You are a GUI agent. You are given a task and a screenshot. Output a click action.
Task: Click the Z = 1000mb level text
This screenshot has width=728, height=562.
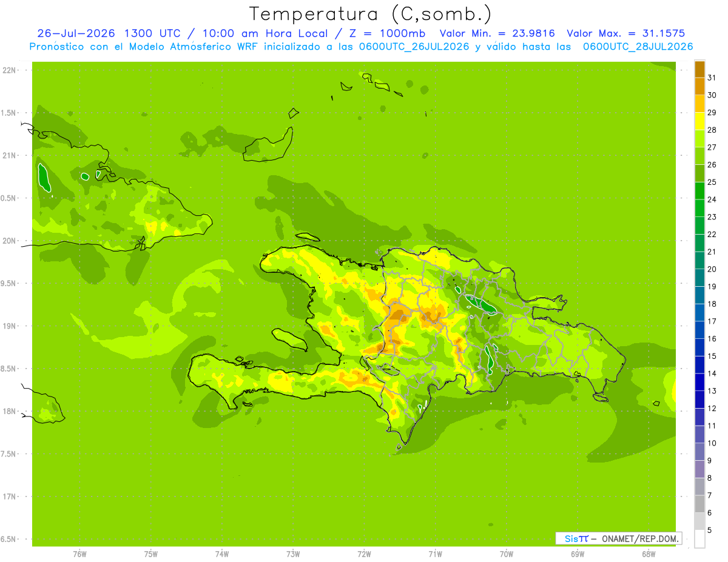pyautogui.click(x=388, y=34)
